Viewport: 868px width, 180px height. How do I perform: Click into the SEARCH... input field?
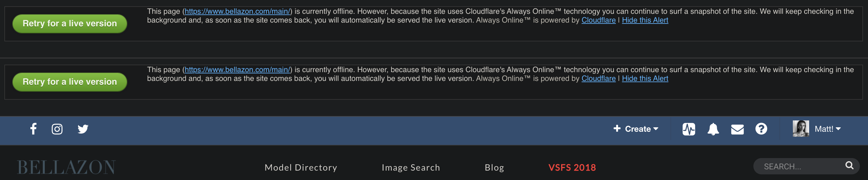click(x=798, y=167)
